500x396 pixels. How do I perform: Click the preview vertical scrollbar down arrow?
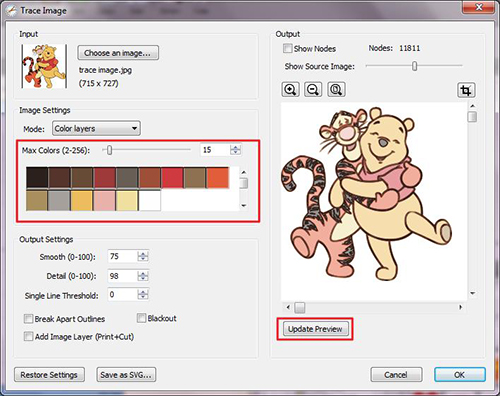472,293
